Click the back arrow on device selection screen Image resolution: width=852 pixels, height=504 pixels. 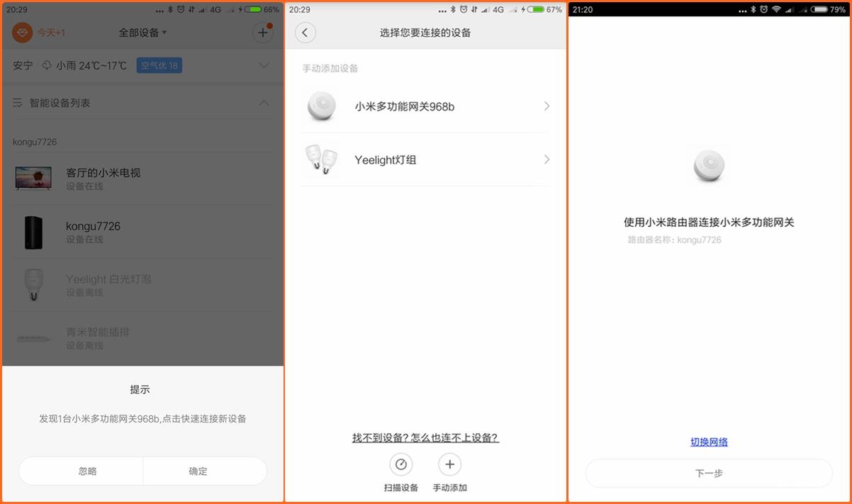[x=305, y=33]
